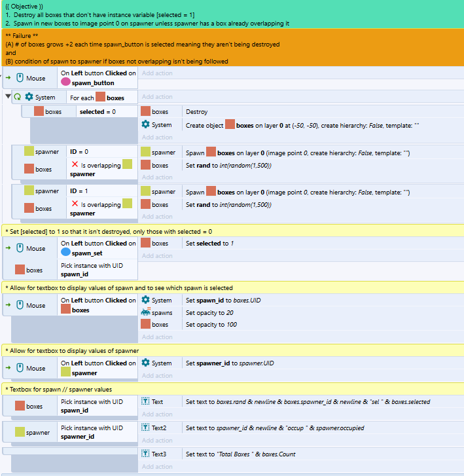Click Add action under Create object boxes
The image size is (464, 476).
click(x=157, y=137)
